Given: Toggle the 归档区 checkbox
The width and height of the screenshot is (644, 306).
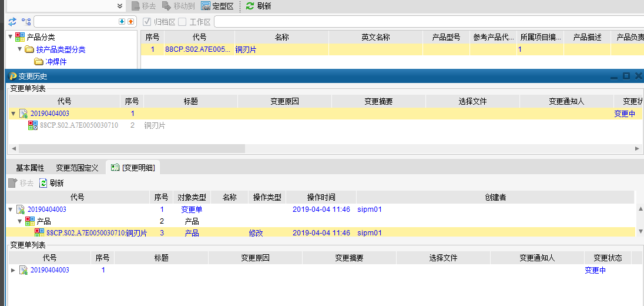Looking at the screenshot, I should pyautogui.click(x=147, y=21).
